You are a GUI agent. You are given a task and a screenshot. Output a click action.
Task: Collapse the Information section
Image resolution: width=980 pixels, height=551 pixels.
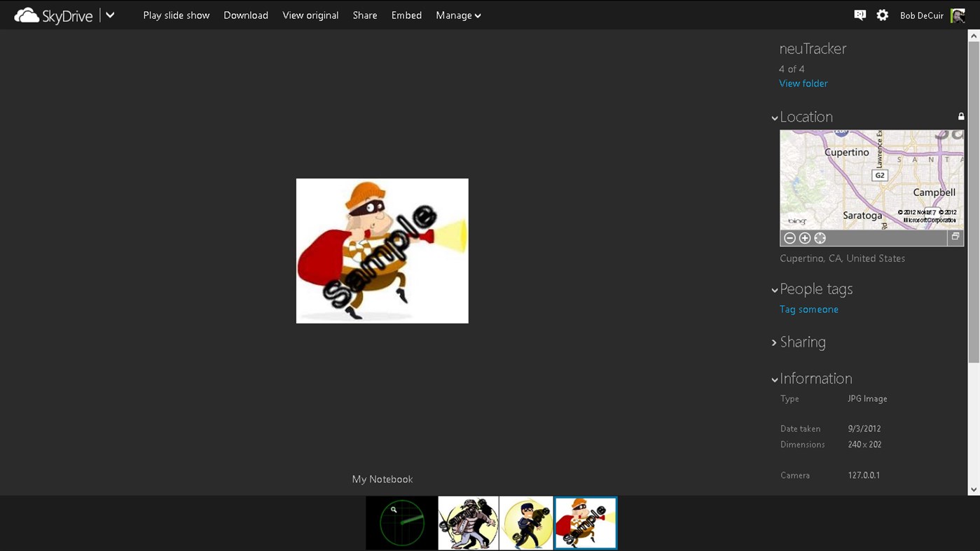click(775, 379)
